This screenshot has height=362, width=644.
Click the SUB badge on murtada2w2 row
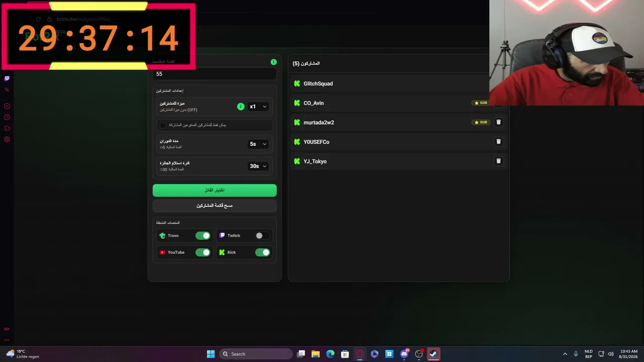click(480, 122)
